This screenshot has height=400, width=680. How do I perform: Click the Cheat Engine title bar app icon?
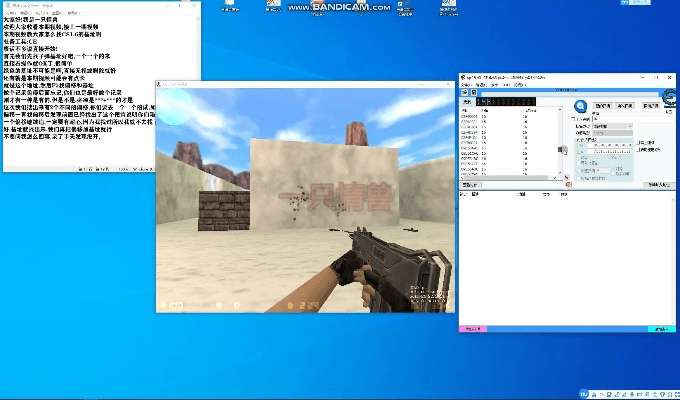tap(463, 77)
